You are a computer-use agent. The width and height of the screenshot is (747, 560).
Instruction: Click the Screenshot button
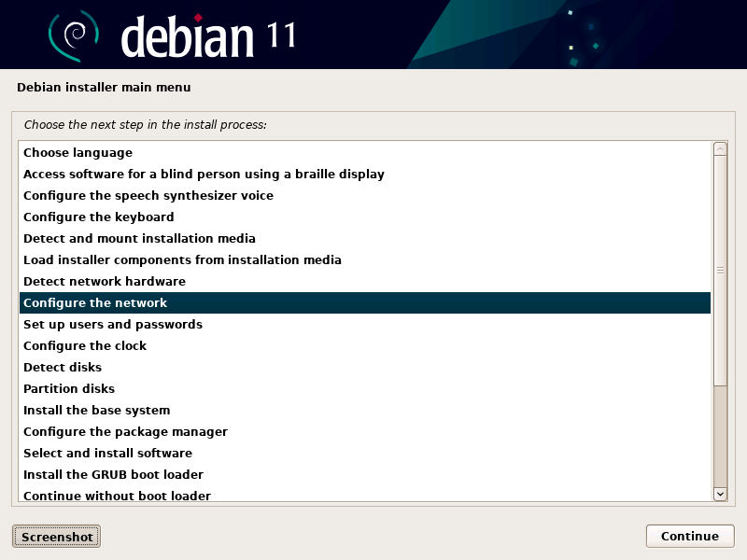(x=56, y=537)
